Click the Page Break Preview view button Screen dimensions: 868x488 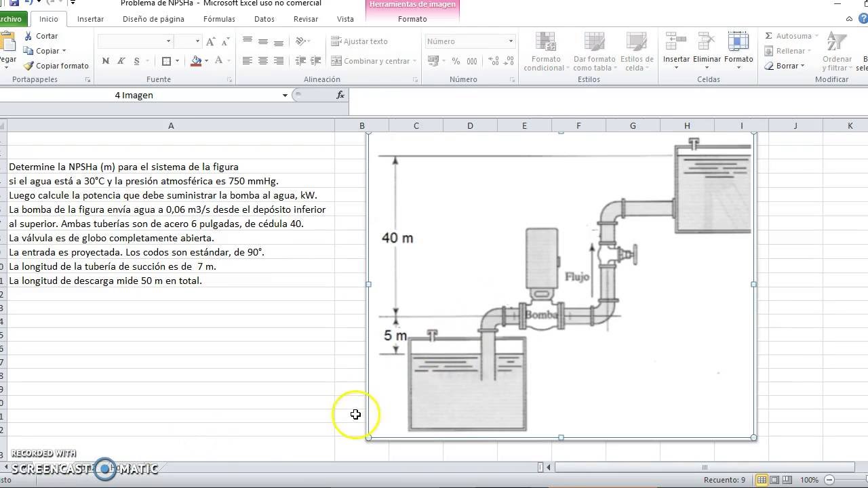pos(788,480)
